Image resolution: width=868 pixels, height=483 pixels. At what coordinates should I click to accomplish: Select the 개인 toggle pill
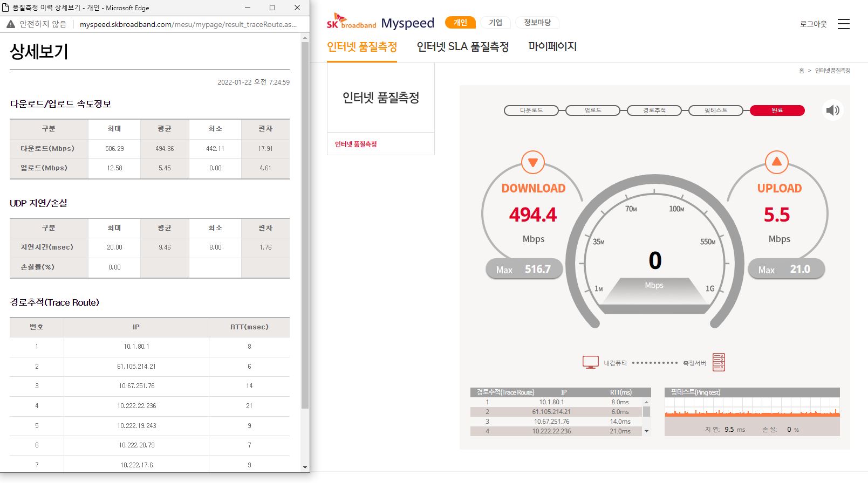[x=460, y=23]
